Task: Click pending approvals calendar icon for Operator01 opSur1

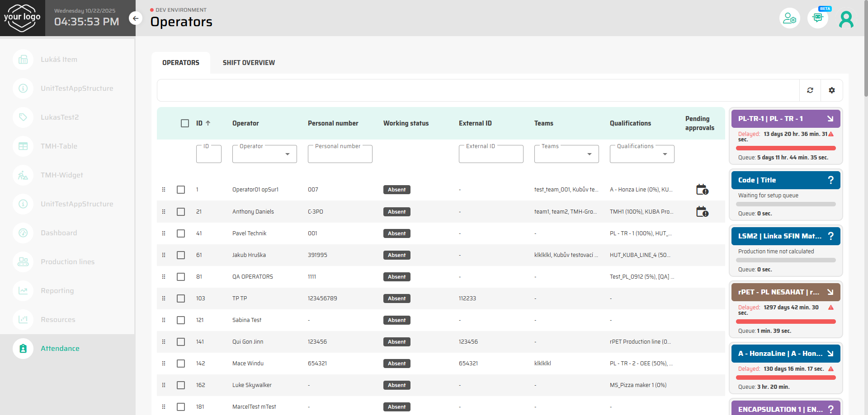Action: pyautogui.click(x=702, y=190)
